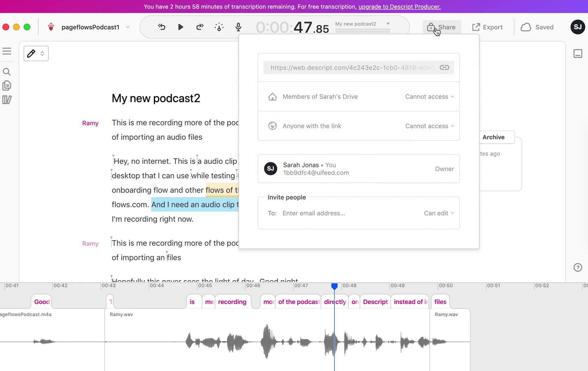Open the search magnifier in the sidebar
Viewport: 588px width, 371px height.
click(x=7, y=72)
